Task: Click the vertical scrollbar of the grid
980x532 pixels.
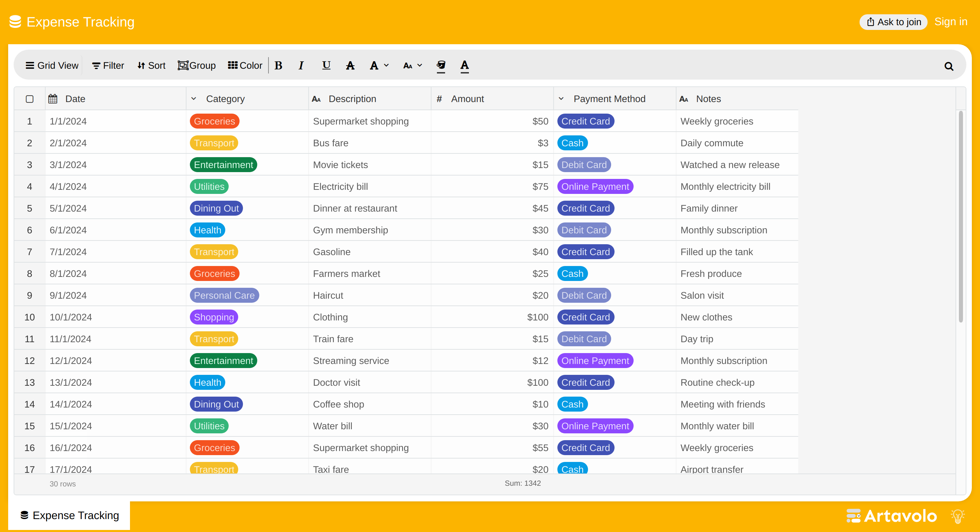Action: tap(960, 217)
